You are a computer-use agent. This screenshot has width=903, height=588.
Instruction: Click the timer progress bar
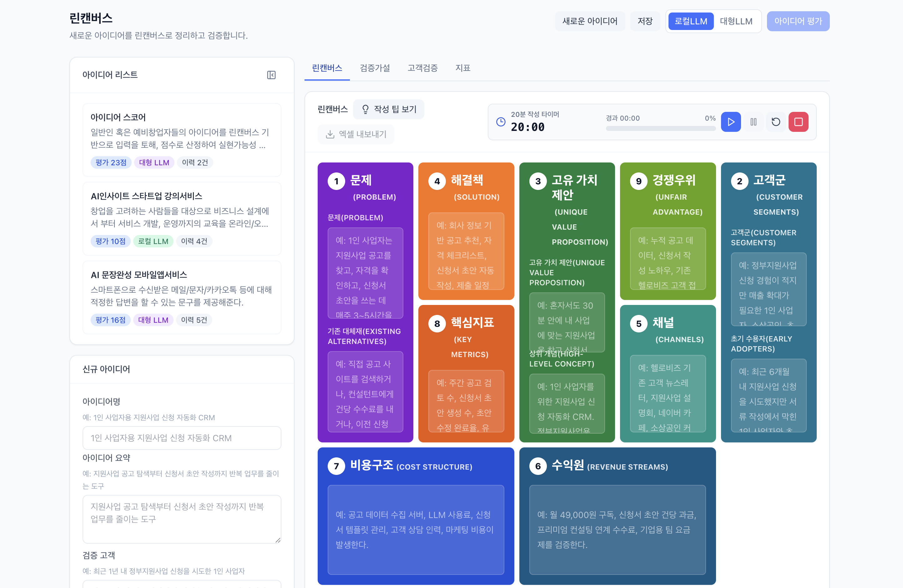(660, 128)
